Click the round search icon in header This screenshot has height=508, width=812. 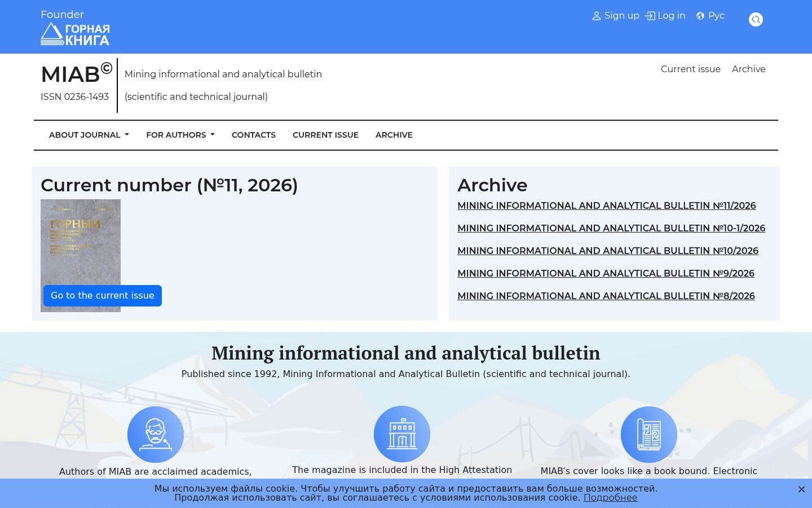coord(756,20)
